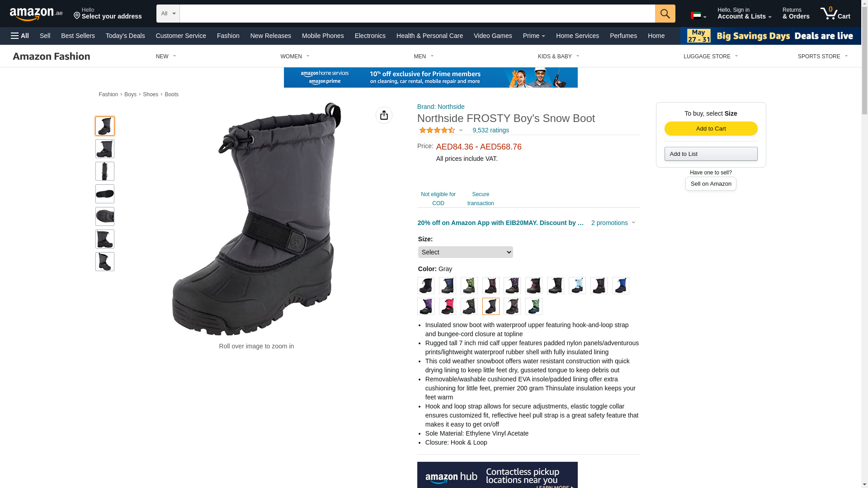Open the search category All dropdown
This screenshot has width=868, height=488.
(x=168, y=14)
